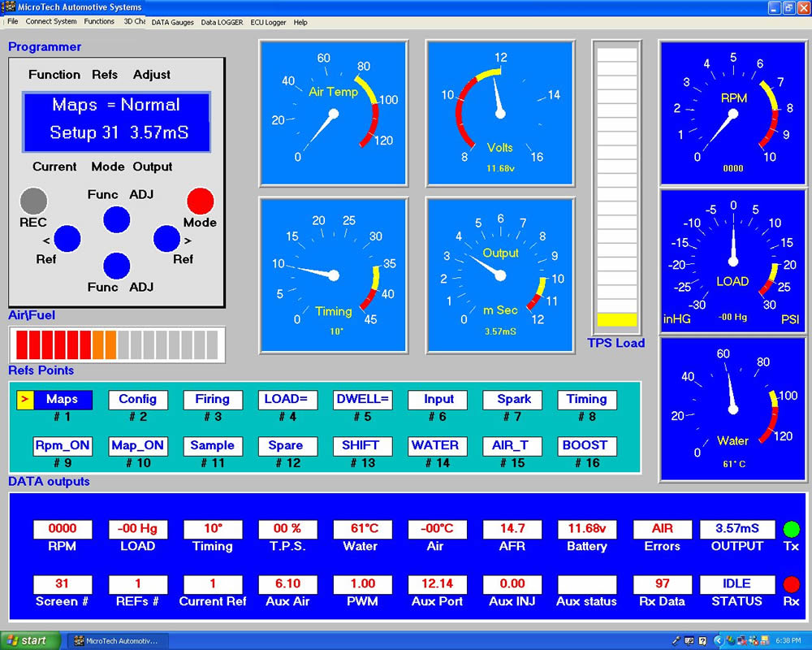The image size is (812, 650).
Task: Select the DWELL= reference button
Action: point(362,399)
